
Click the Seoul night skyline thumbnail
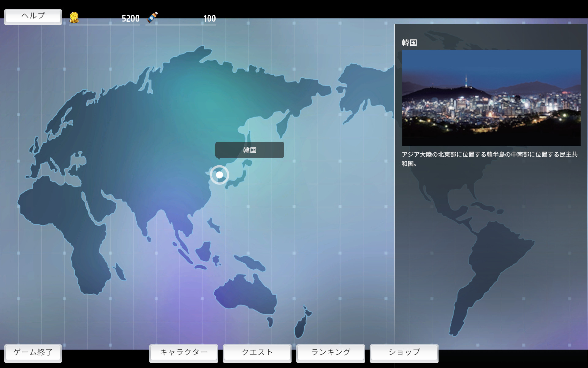491,98
